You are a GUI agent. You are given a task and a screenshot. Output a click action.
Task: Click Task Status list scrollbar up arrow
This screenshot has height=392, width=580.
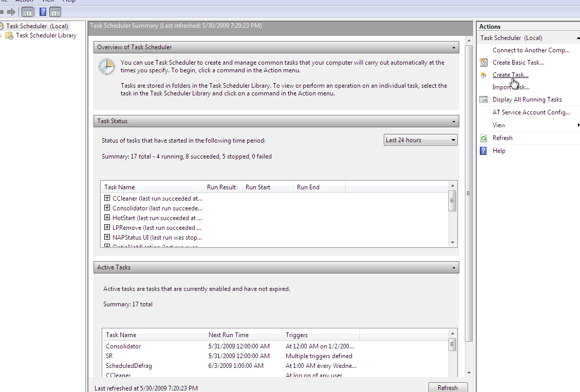tap(453, 185)
